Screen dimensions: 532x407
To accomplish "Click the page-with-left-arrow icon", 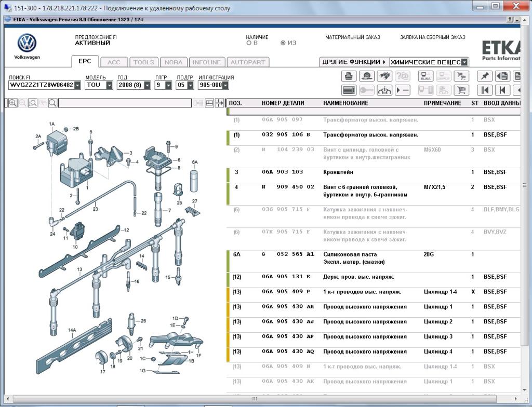I will tap(502, 76).
